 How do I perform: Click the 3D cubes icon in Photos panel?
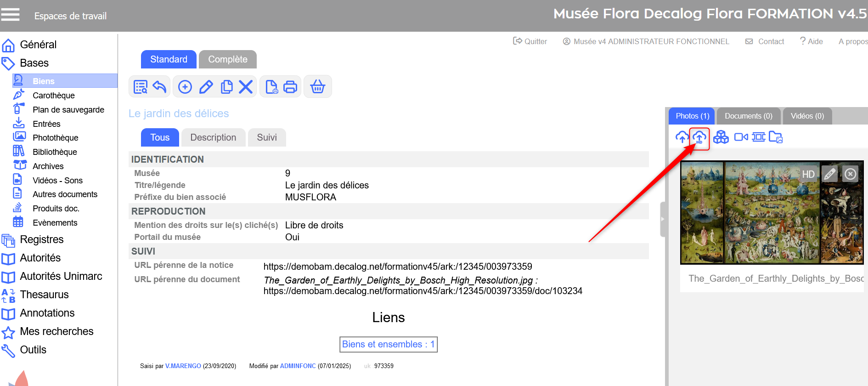click(721, 137)
